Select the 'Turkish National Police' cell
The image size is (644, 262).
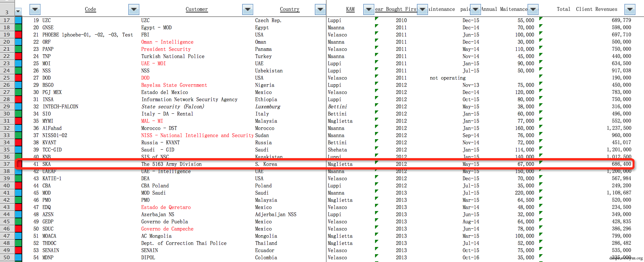173,56
